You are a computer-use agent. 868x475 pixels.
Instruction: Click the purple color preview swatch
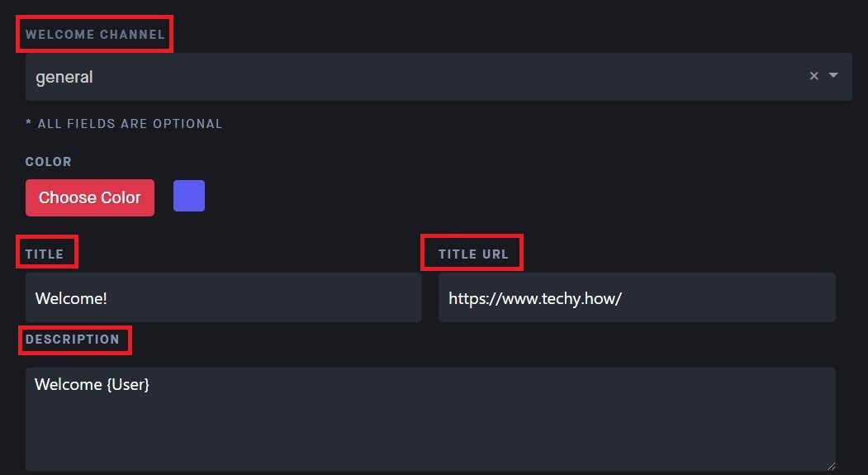tap(189, 196)
